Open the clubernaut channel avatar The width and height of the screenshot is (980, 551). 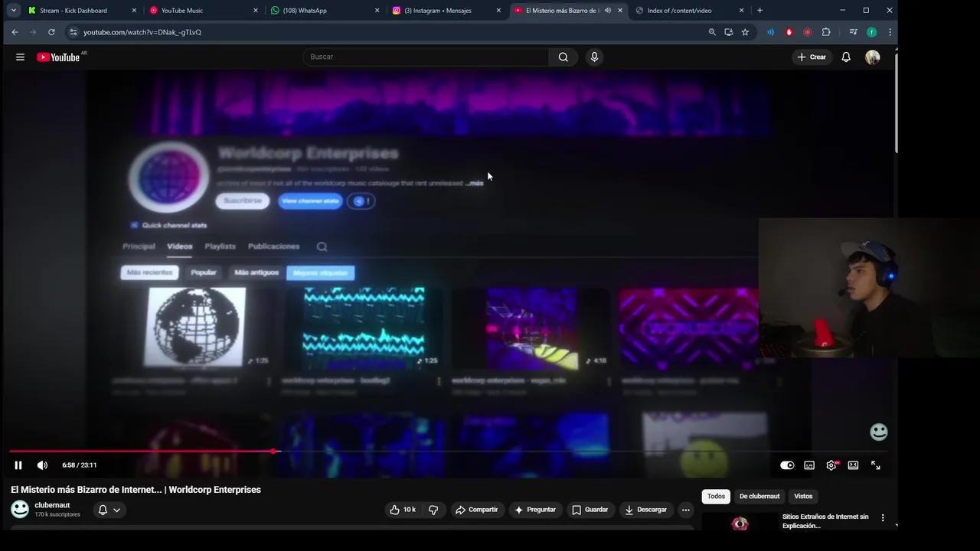(x=20, y=509)
